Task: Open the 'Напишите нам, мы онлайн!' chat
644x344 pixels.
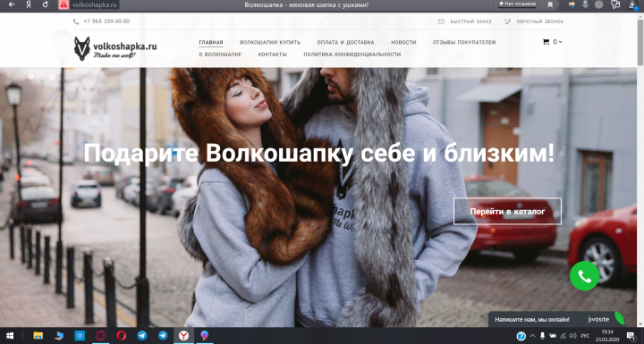Action: point(532,319)
